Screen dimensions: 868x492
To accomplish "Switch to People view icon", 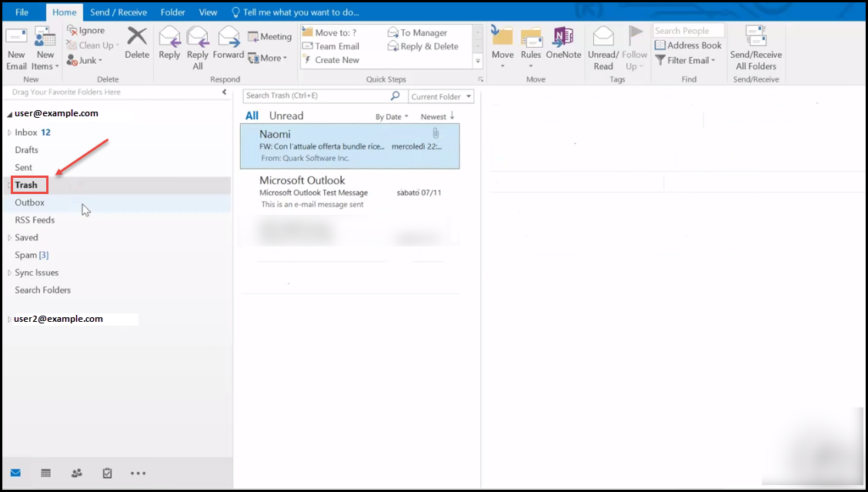I will tap(76, 474).
